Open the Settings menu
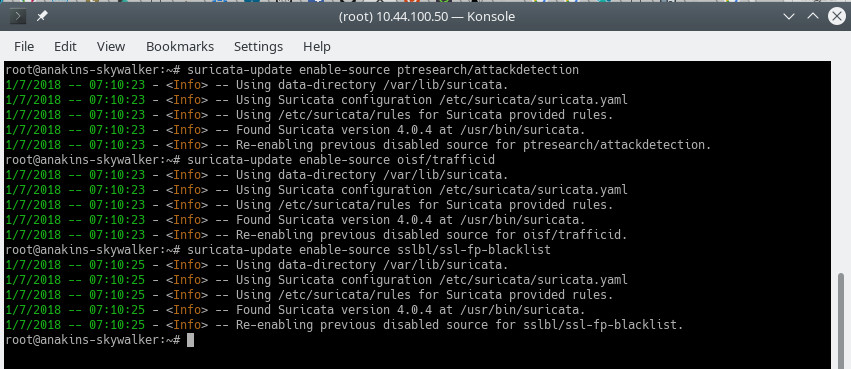The width and height of the screenshot is (851, 369). coord(258,47)
